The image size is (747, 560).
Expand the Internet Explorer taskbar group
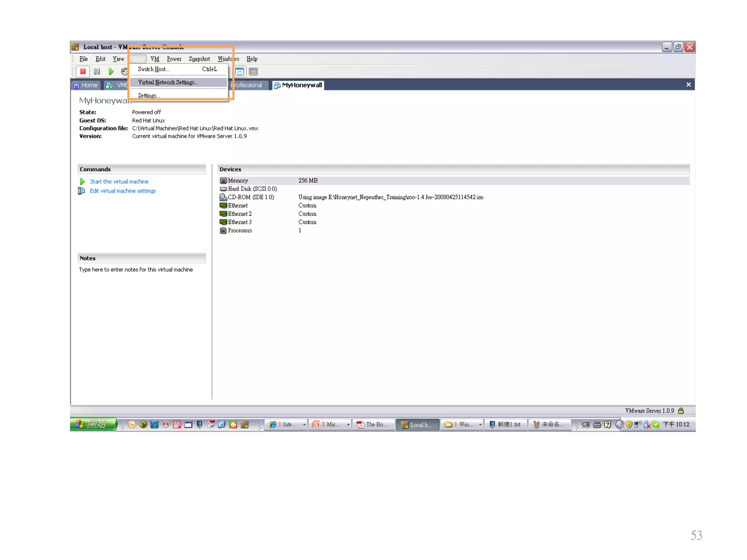click(x=287, y=424)
